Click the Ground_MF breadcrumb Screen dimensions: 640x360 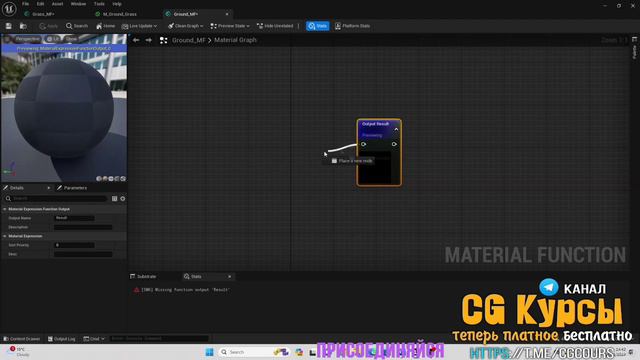(189, 40)
